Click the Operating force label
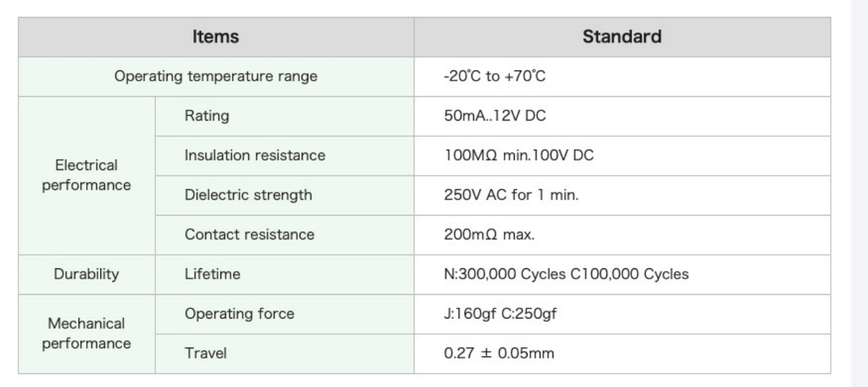 coord(239,314)
